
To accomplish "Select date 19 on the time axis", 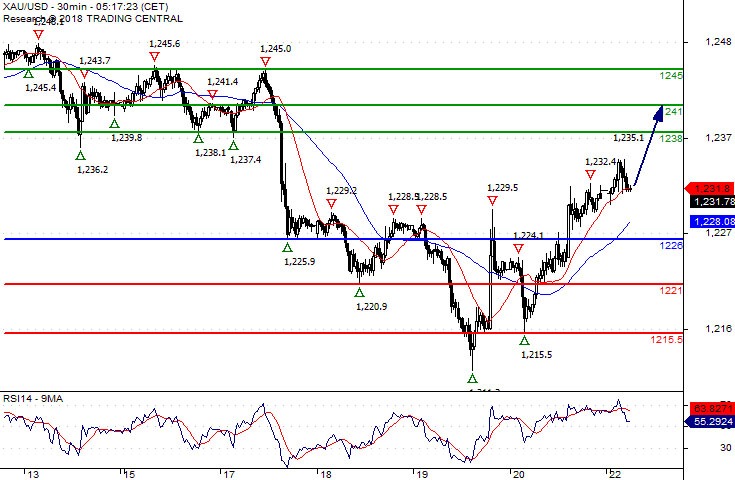I will point(422,474).
